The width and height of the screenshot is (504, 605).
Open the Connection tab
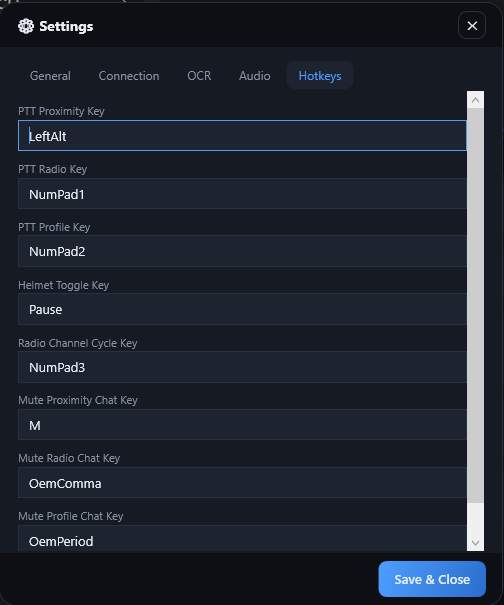tap(129, 76)
